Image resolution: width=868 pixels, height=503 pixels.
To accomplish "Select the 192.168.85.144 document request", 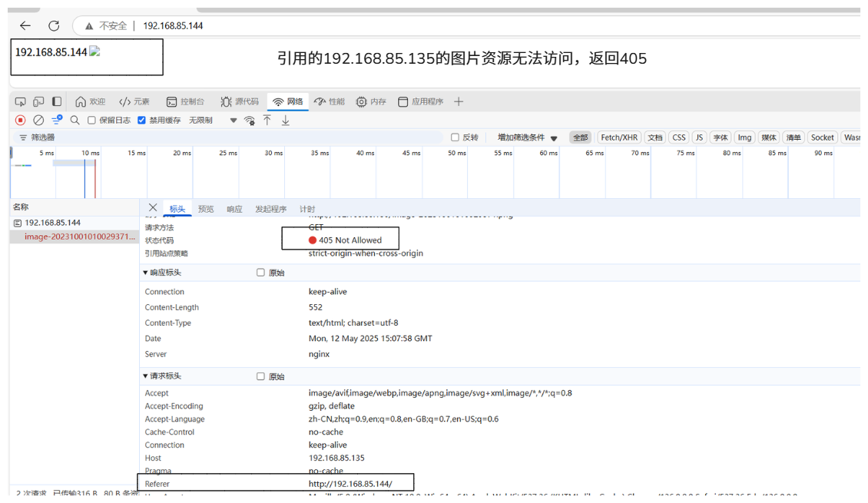I will point(74,223).
